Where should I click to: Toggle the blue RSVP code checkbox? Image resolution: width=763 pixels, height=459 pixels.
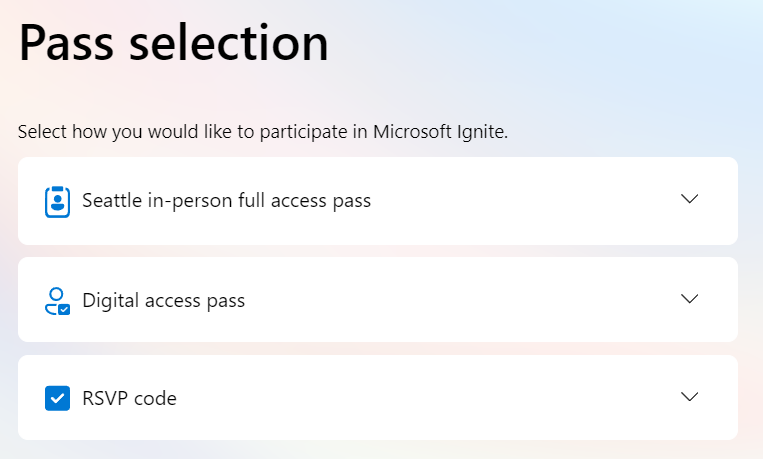pos(57,398)
